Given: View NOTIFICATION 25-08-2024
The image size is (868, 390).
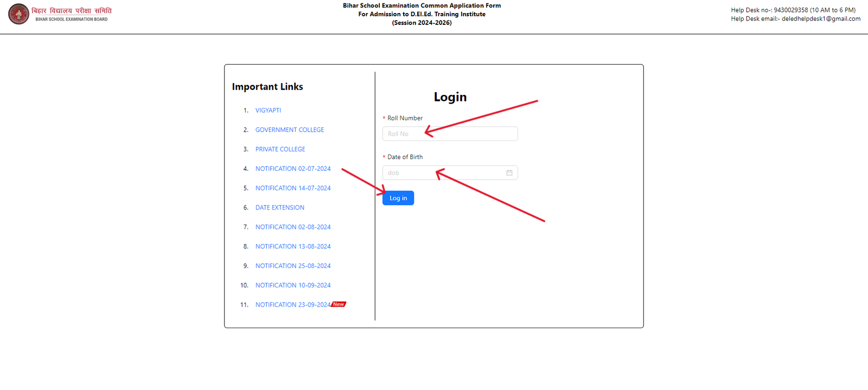Looking at the screenshot, I should [x=292, y=266].
